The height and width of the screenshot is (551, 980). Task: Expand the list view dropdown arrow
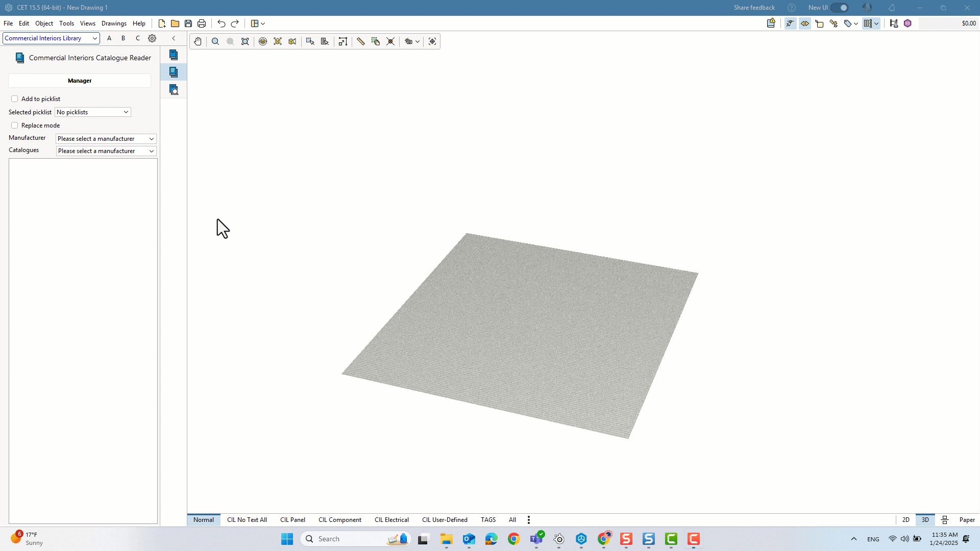[x=876, y=23]
